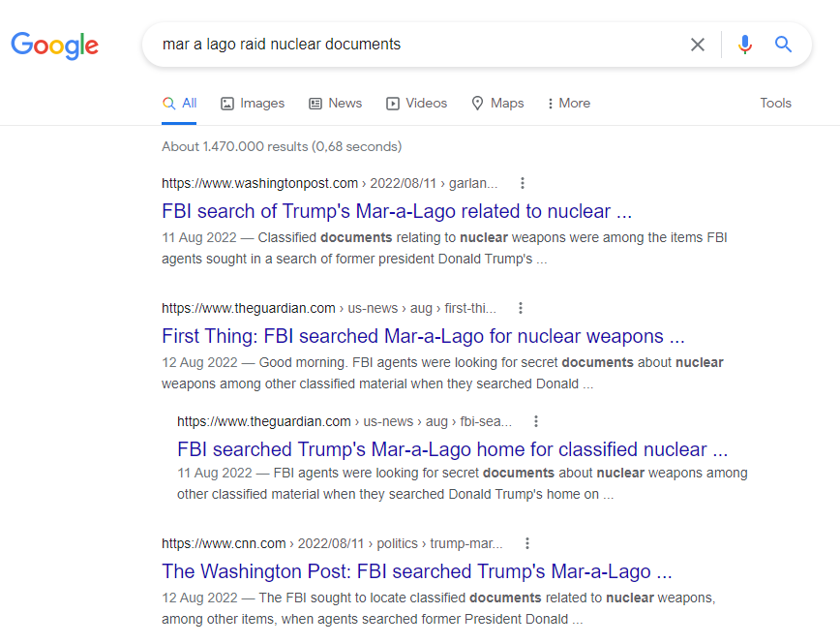The height and width of the screenshot is (644, 840).
Task: Open the Tools filter options
Action: click(x=775, y=103)
